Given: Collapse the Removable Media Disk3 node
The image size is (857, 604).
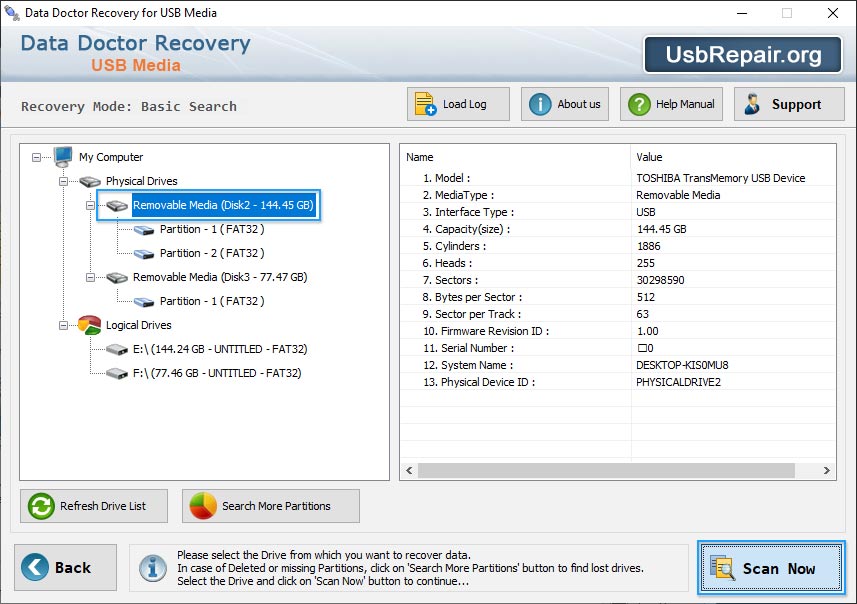Looking at the screenshot, I should pyautogui.click(x=90, y=278).
